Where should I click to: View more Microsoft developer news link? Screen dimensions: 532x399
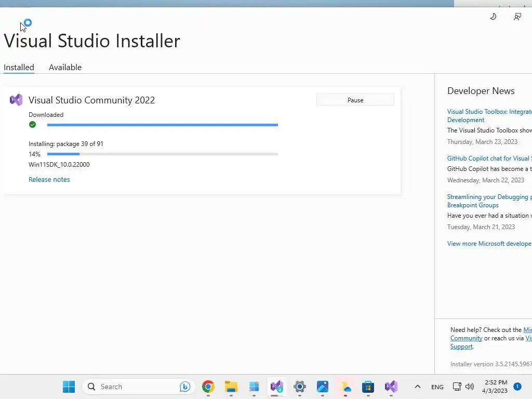click(x=489, y=244)
